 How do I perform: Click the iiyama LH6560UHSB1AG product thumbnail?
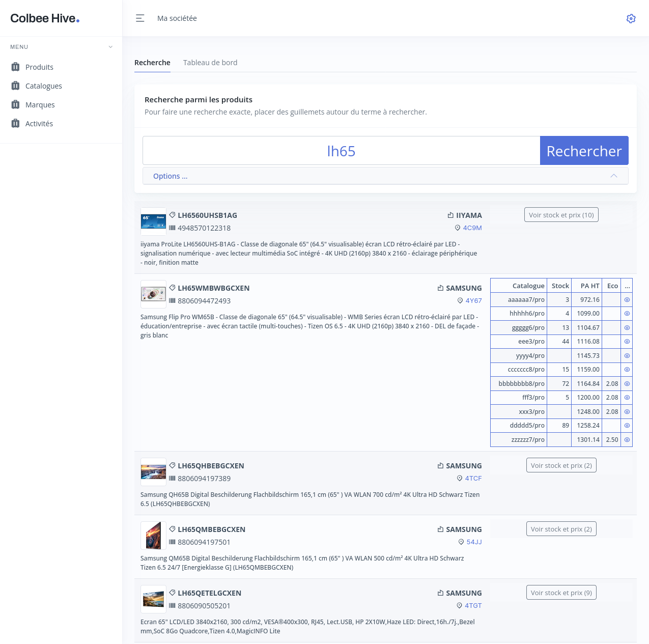pyautogui.click(x=153, y=221)
